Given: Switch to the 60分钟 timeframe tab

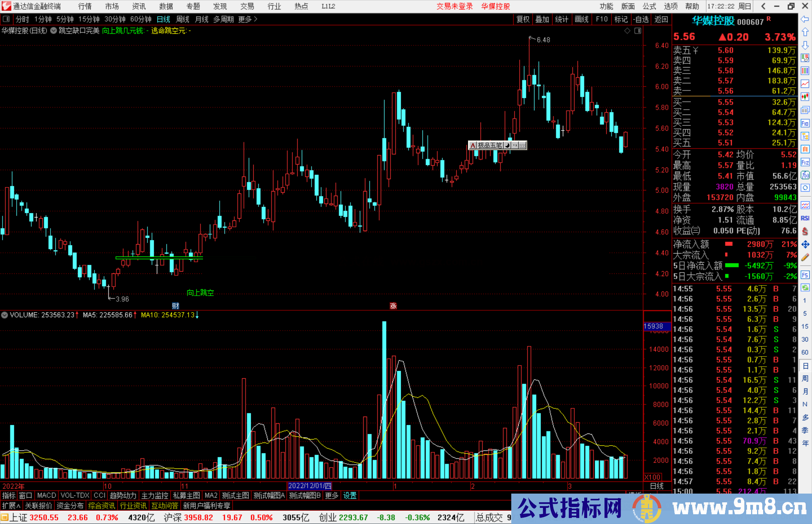Looking at the screenshot, I should tap(141, 19).
